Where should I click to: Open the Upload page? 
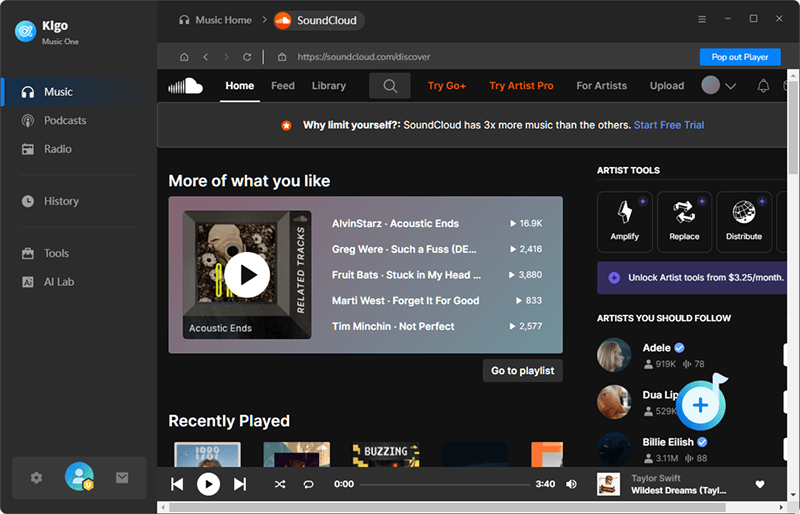667,86
